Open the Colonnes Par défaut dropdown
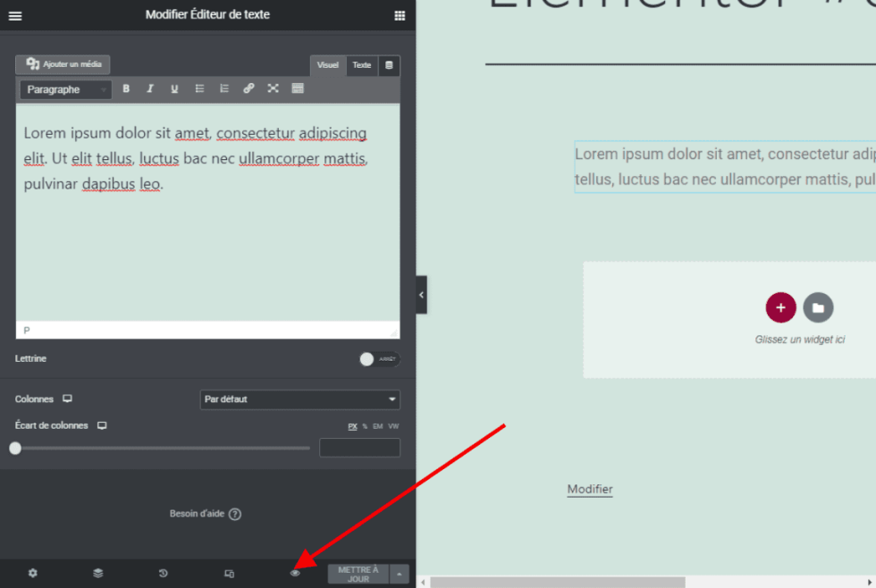This screenshot has height=588, width=876. [x=300, y=399]
